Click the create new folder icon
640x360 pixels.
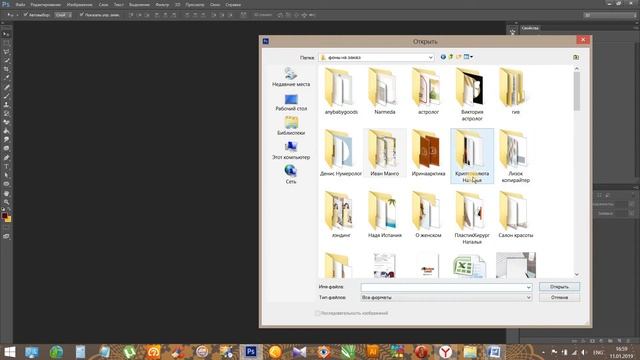point(458,57)
